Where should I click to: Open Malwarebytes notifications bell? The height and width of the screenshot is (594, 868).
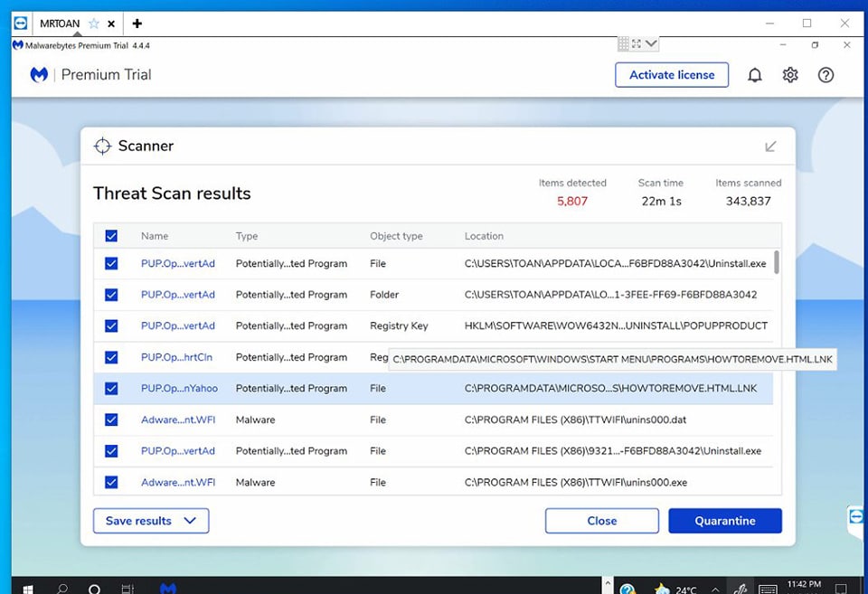click(x=754, y=75)
